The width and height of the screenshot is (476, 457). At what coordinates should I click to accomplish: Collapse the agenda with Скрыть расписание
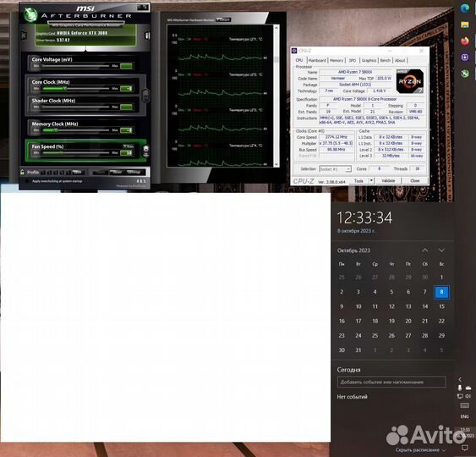[420, 449]
